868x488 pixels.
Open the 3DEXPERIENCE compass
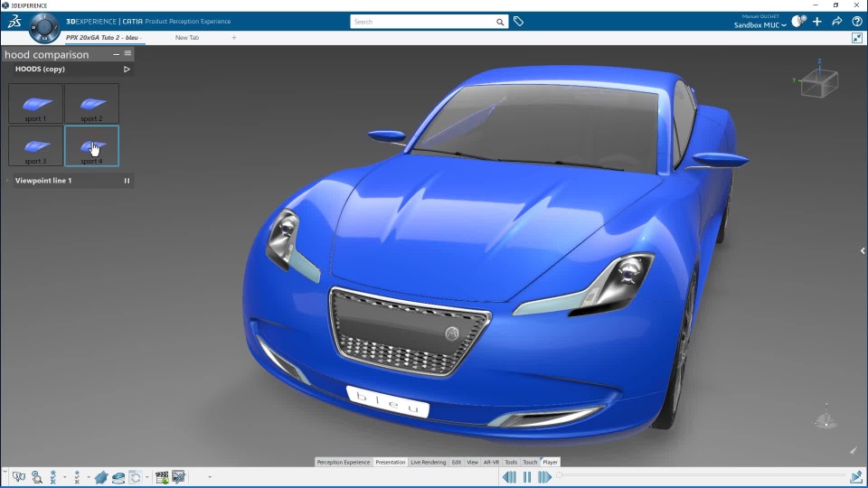pos(43,28)
